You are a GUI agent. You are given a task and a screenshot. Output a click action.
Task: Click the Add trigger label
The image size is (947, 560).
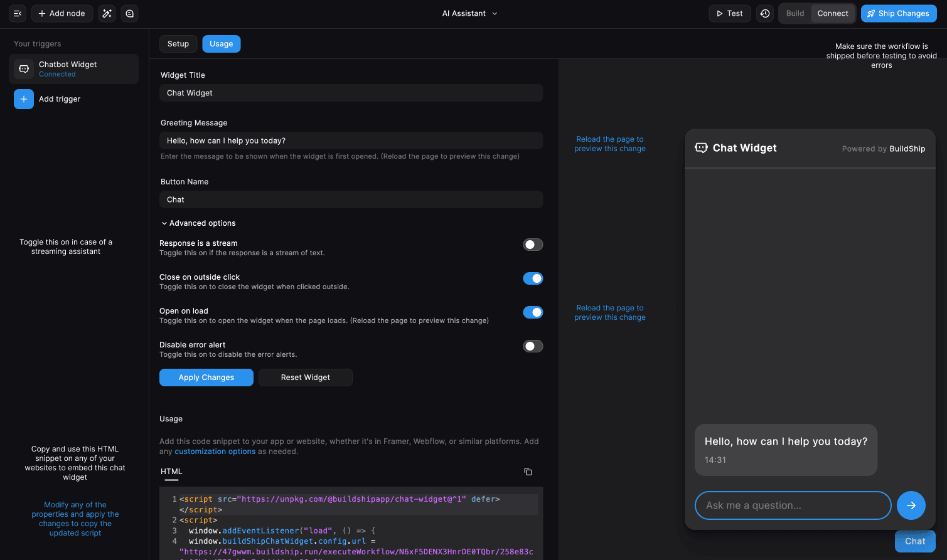pos(60,99)
